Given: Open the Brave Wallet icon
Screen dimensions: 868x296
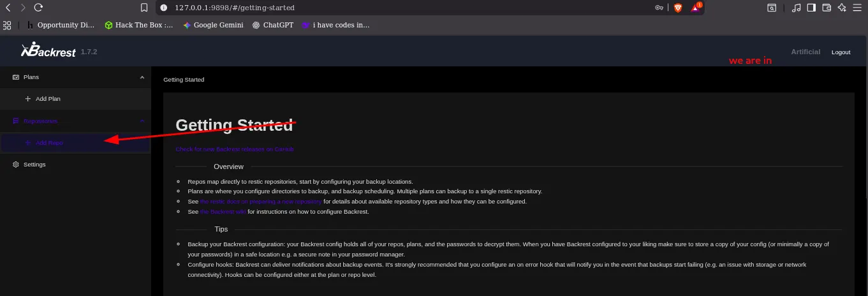Looking at the screenshot, I should [x=827, y=8].
